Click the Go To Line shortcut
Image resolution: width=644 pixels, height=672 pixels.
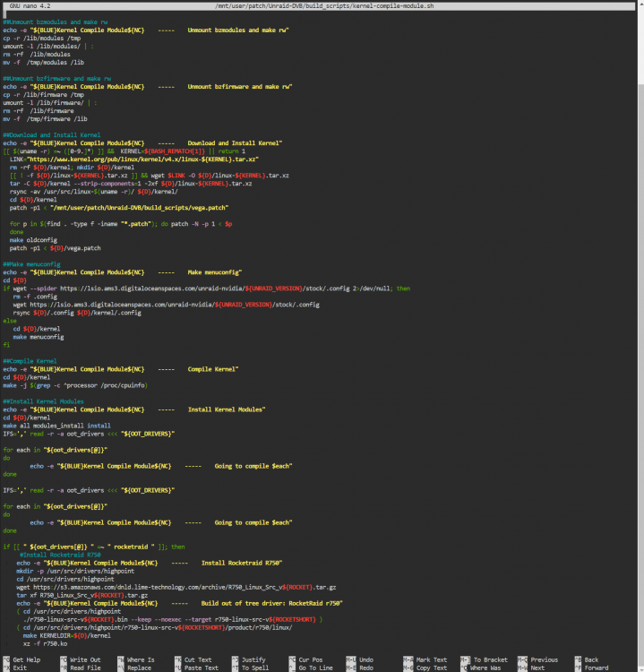coord(311,668)
